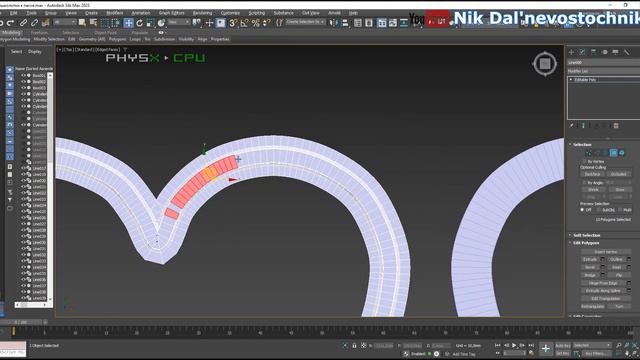Click the ViewCube in the viewport

tap(545, 64)
